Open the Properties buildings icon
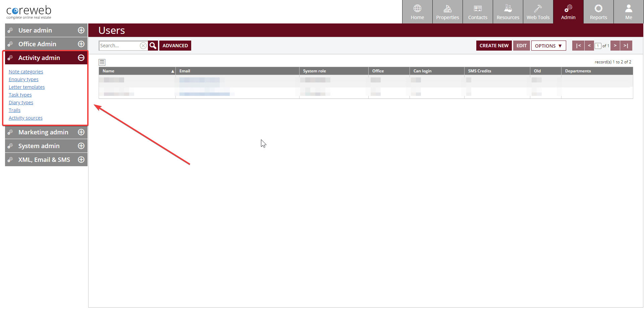Screen dimensions: 644x314 447,8
